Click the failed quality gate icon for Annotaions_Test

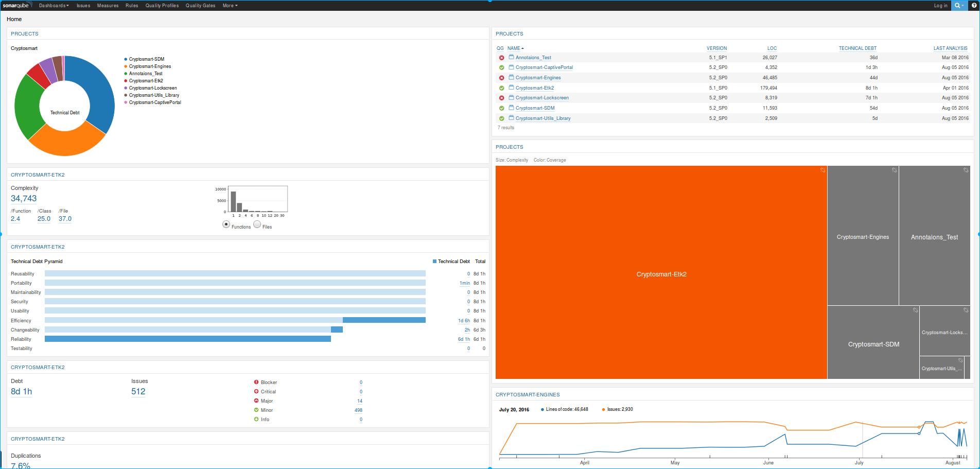tap(502, 58)
